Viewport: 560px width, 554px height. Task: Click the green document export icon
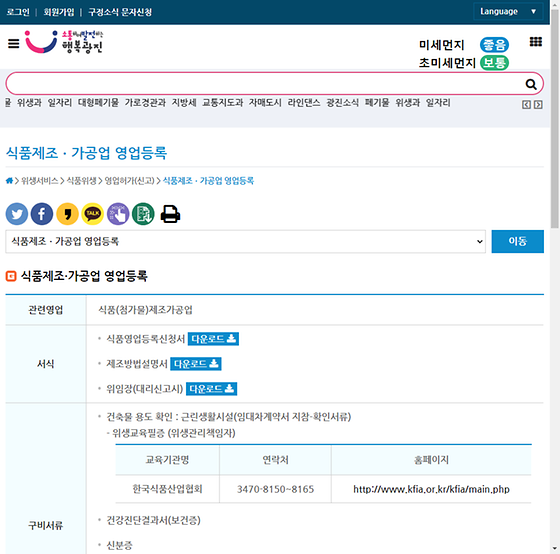pos(143,214)
